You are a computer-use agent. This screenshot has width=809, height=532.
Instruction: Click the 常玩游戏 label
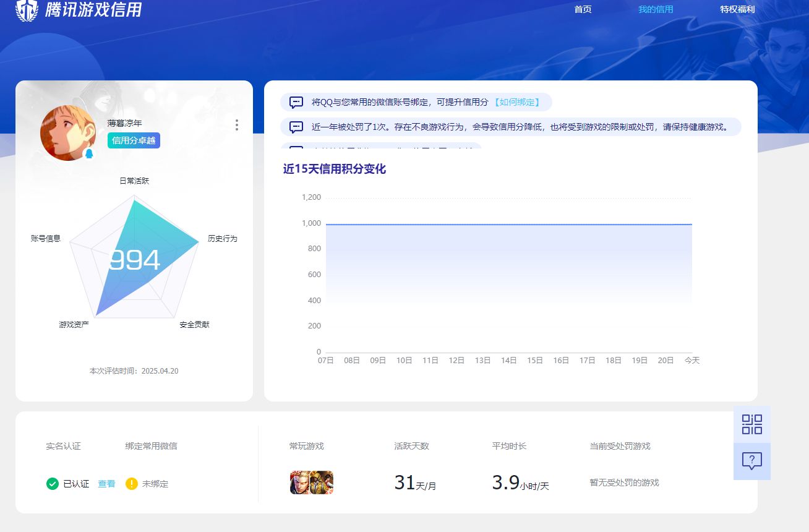tap(307, 446)
